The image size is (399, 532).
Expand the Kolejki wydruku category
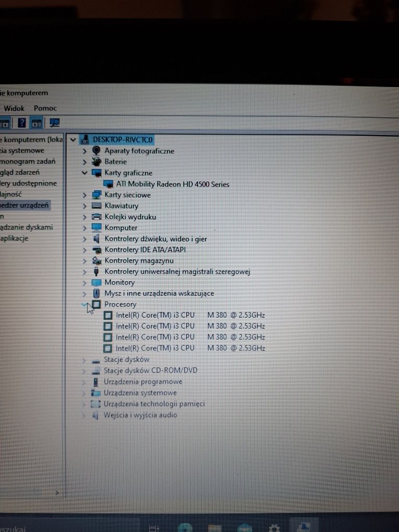pyautogui.click(x=85, y=217)
